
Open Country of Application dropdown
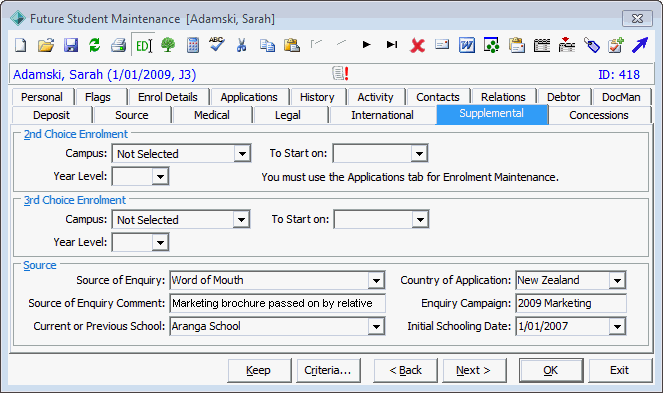(x=617, y=280)
